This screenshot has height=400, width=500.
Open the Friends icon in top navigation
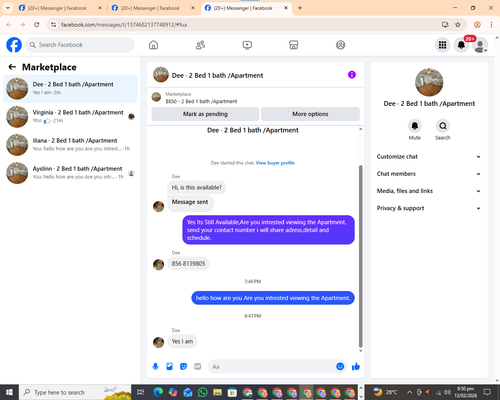[200, 45]
